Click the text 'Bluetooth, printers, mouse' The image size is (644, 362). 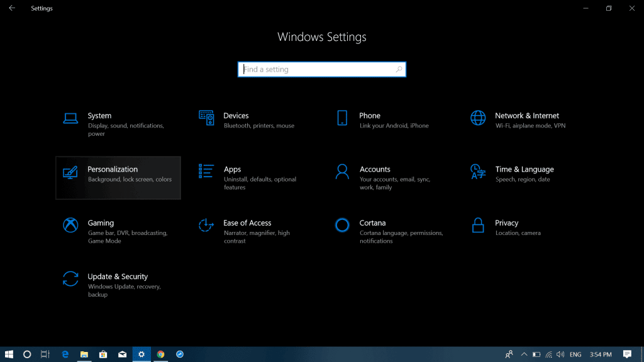tap(259, 126)
